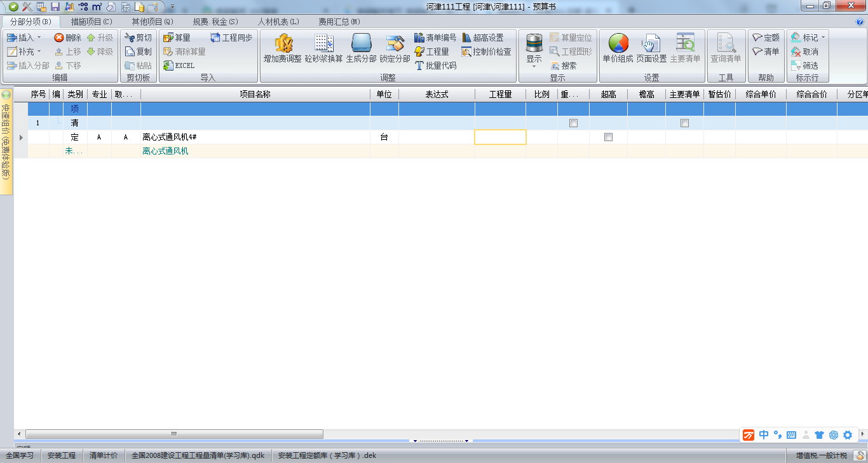Click 批量代码 batch code icon
This screenshot has width=868, height=463.
pos(435,66)
